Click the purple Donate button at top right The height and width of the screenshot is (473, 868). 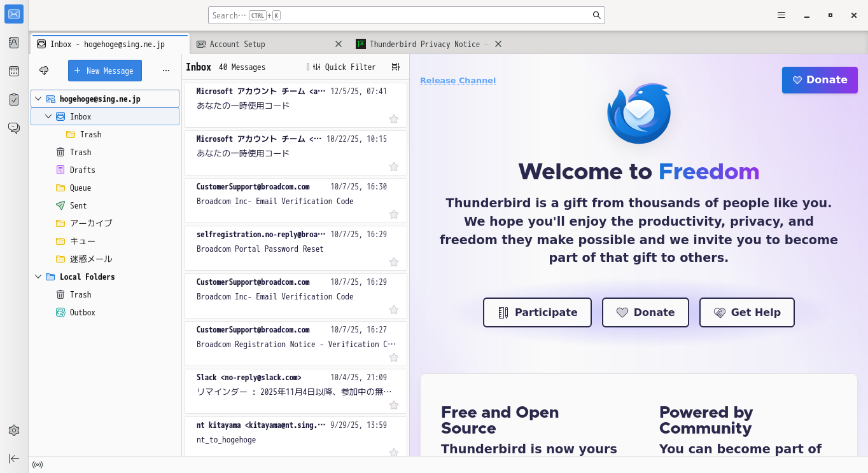[x=820, y=80]
